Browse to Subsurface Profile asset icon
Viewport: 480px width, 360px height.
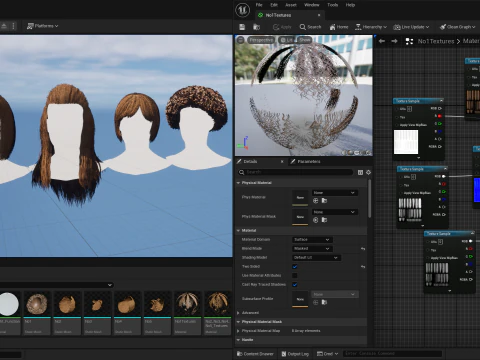[x=324, y=302]
